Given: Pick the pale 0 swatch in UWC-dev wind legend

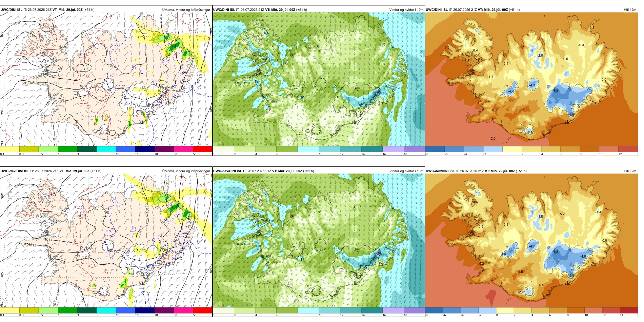Looking at the screenshot, I should [223, 310].
